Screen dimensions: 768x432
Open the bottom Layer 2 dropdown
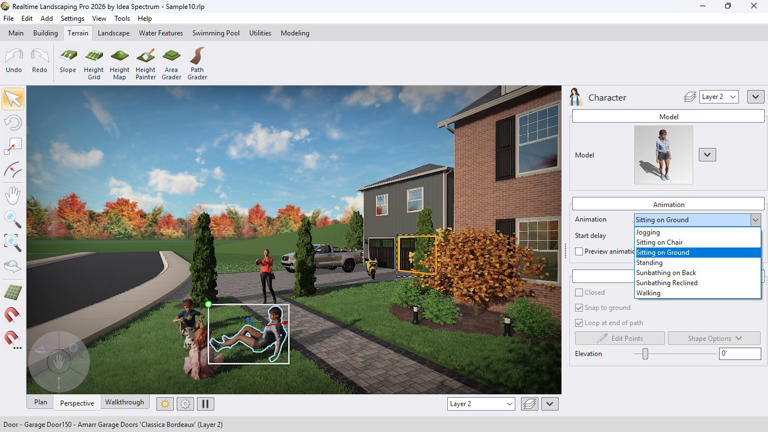[x=480, y=404]
